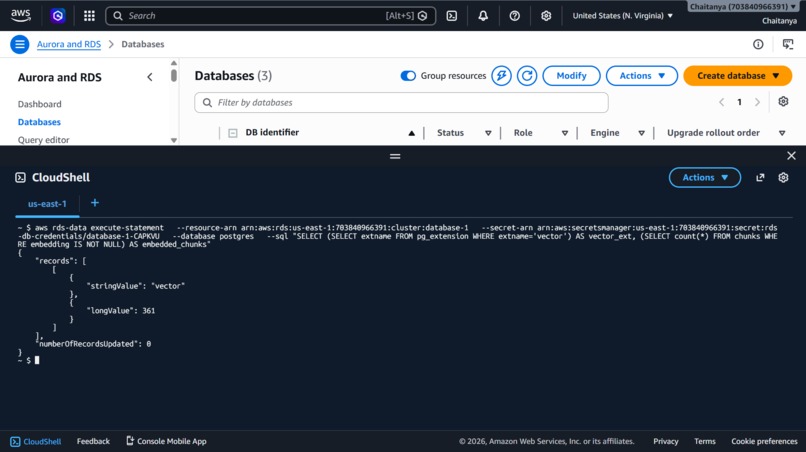806x452 pixels.
Task: Select the us-east-1 CloudShell tab
Action: pos(47,204)
